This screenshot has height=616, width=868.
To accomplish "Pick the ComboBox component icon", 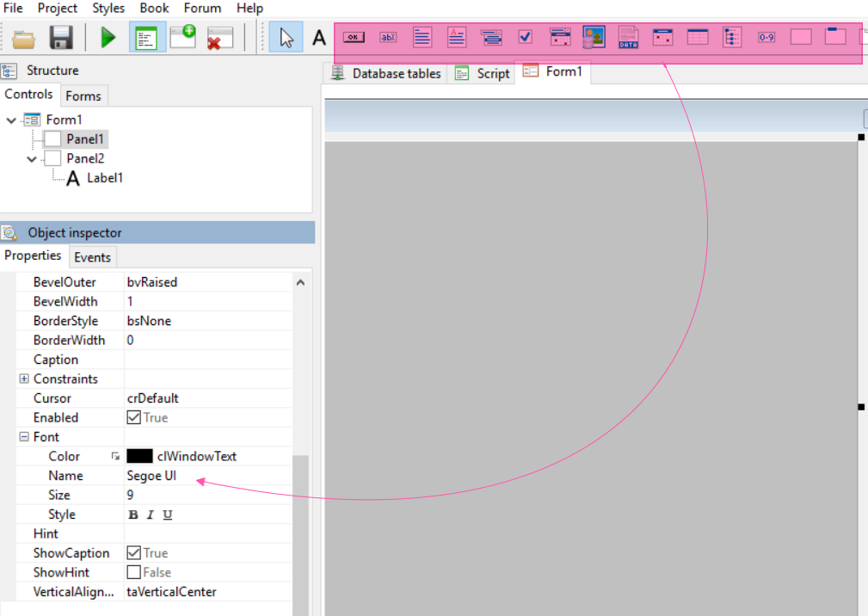I will (x=491, y=37).
